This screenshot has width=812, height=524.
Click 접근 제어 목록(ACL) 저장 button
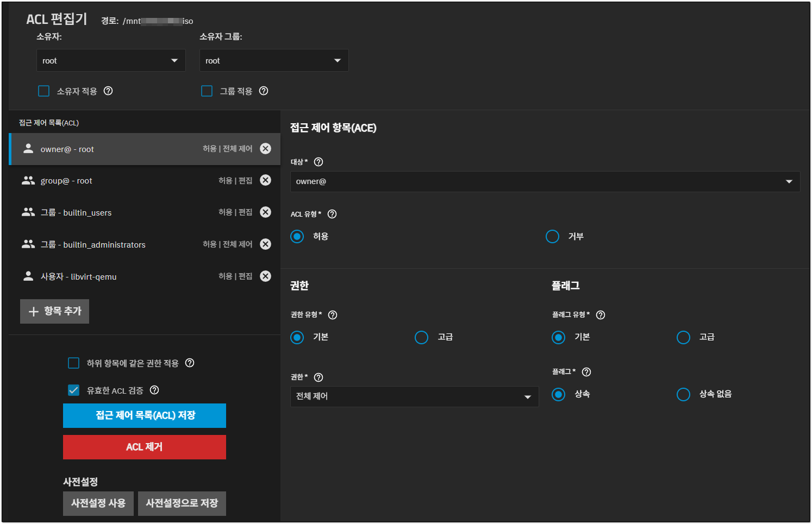tap(145, 416)
